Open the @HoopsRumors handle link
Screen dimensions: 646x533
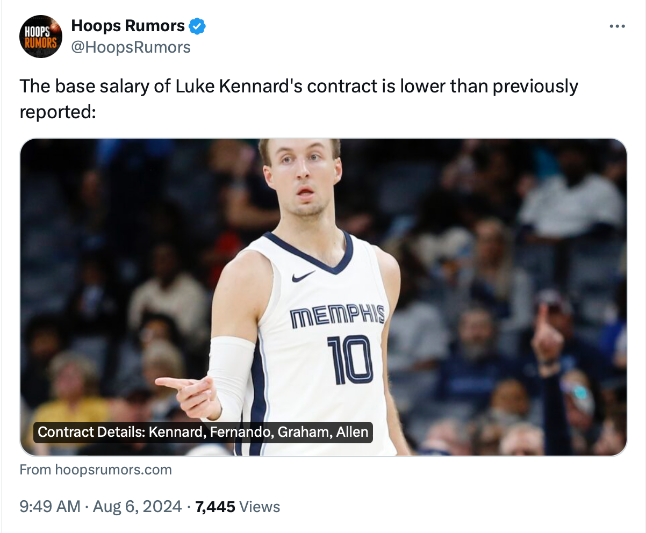tap(131, 47)
